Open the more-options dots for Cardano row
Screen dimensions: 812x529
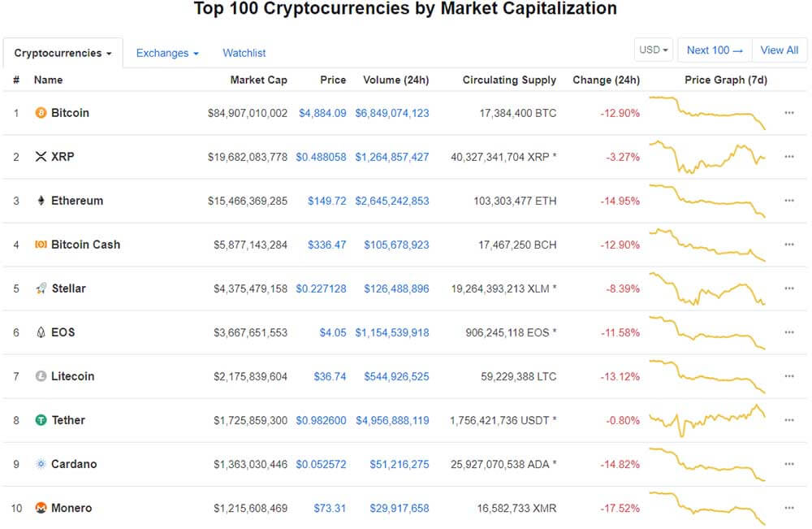pyautogui.click(x=788, y=464)
